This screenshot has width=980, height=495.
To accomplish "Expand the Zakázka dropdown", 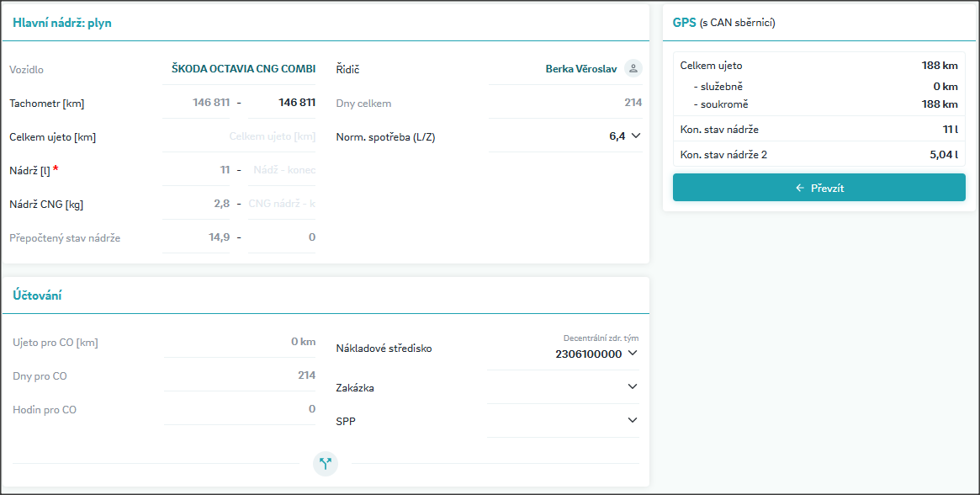I will click(x=633, y=387).
